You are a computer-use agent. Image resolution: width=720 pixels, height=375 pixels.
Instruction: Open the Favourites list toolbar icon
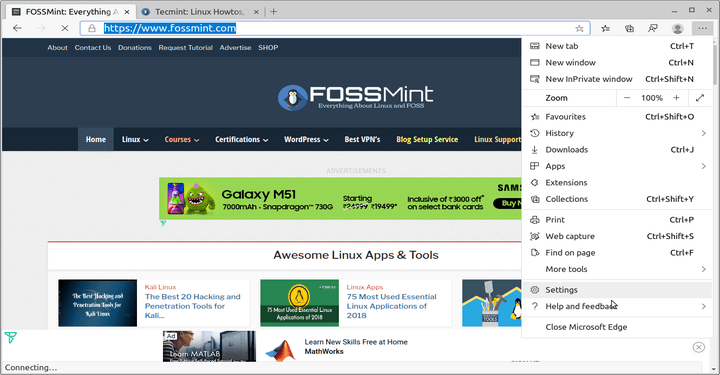click(x=606, y=28)
